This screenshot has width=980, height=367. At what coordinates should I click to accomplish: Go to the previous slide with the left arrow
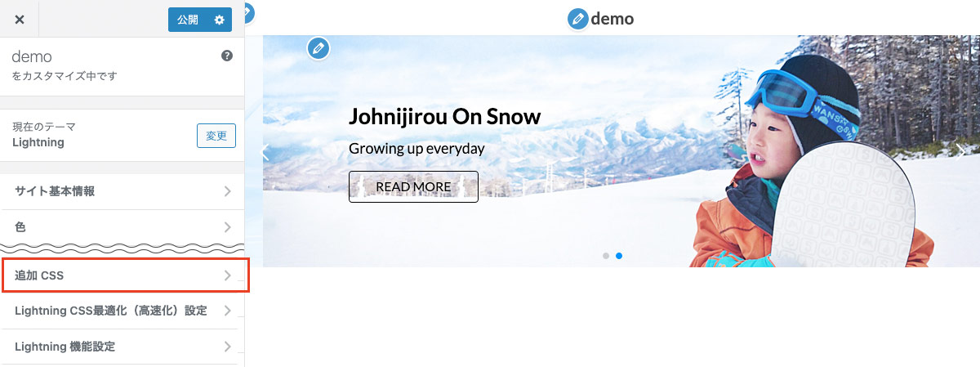265,152
